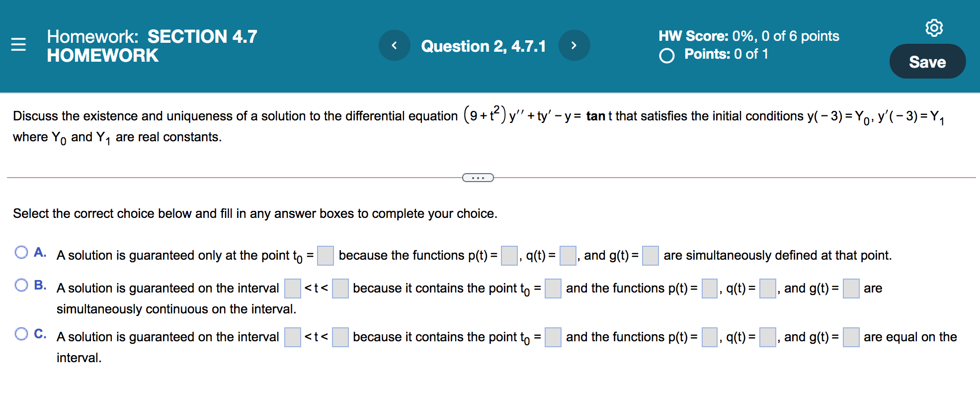Click the Homework: SECTION 4.7 HOMEWORK heading
Screen dimensions: 980x393
coord(152,46)
